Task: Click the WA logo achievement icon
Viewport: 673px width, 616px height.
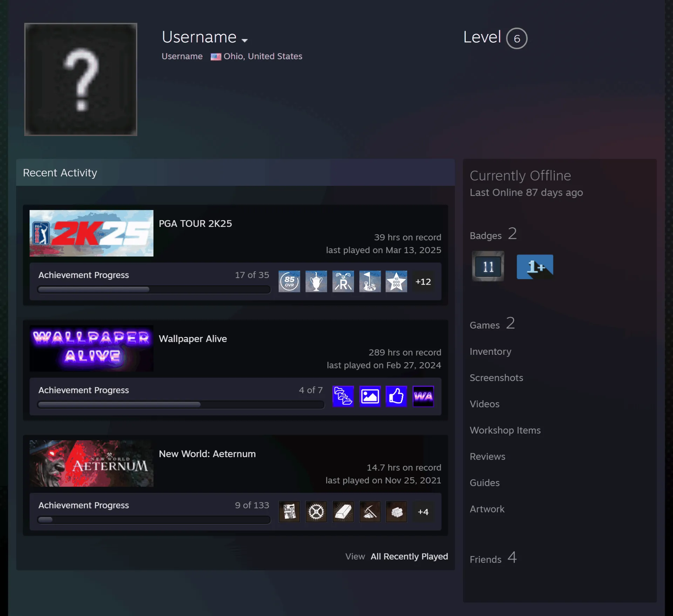Action: coord(423,396)
